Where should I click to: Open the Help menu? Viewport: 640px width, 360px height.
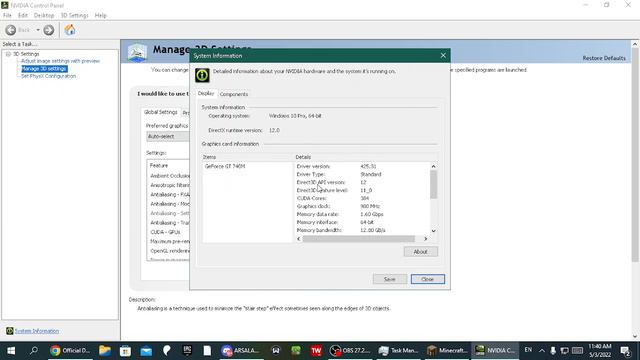tap(100, 15)
